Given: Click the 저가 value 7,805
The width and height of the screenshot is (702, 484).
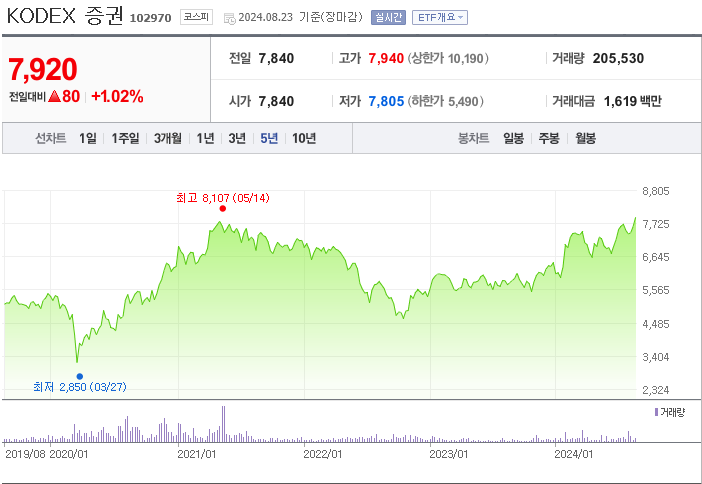Looking at the screenshot, I should coord(386,101).
